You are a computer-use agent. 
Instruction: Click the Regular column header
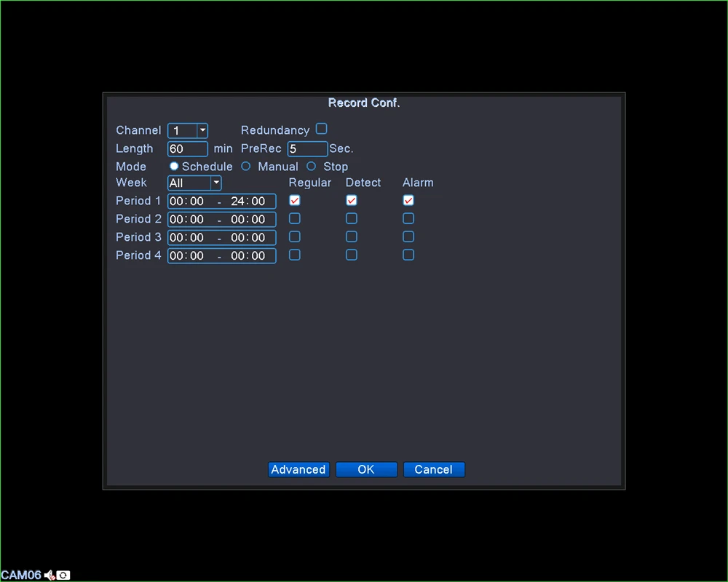pyautogui.click(x=310, y=183)
